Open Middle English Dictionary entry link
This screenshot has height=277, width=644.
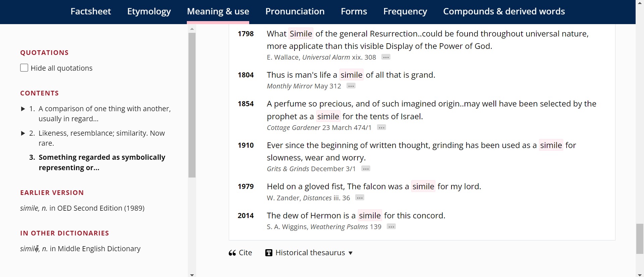coord(80,249)
